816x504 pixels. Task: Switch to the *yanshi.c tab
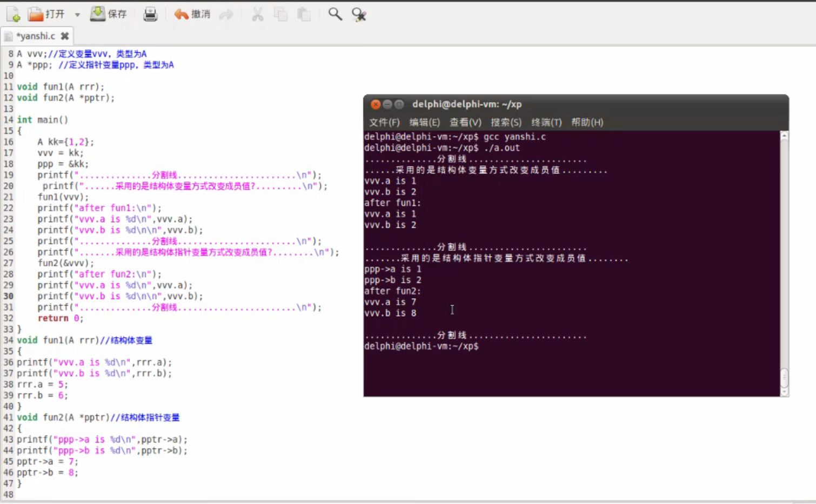[x=35, y=36]
